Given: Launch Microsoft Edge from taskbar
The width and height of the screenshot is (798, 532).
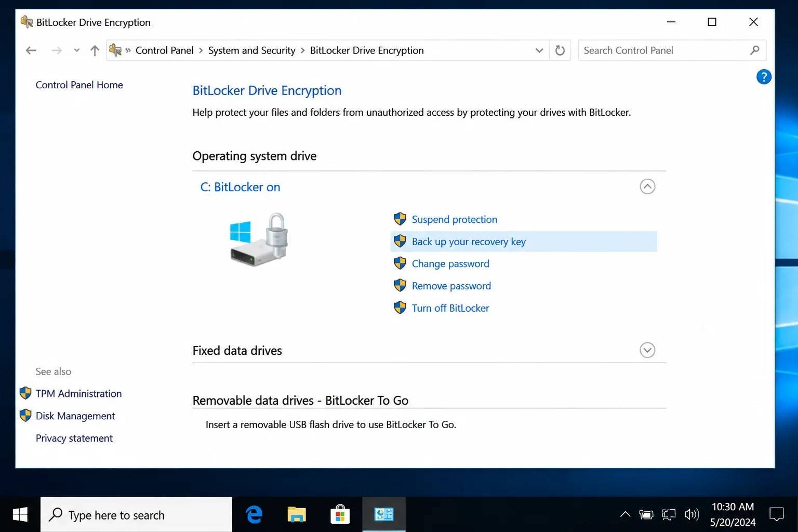Looking at the screenshot, I should (254, 515).
